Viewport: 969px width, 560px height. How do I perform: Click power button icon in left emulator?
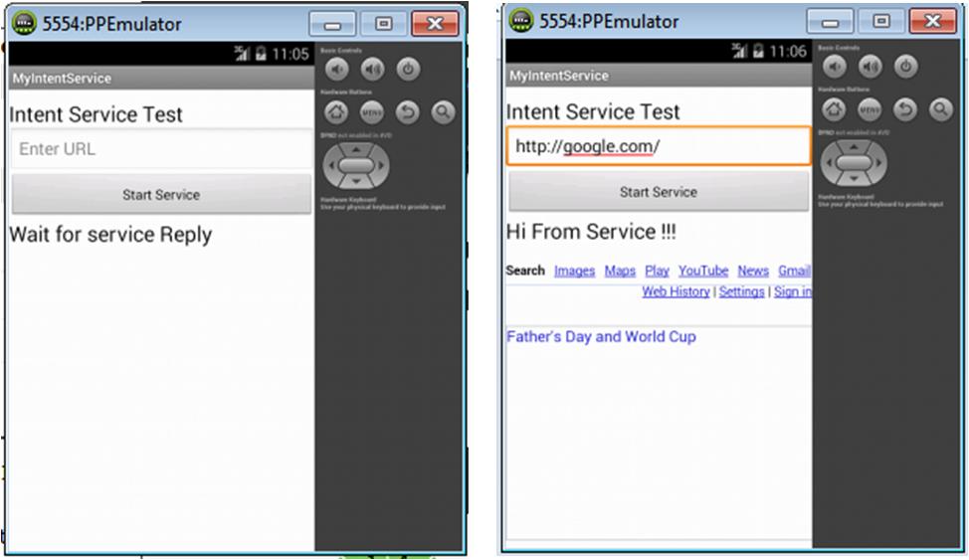(x=408, y=70)
